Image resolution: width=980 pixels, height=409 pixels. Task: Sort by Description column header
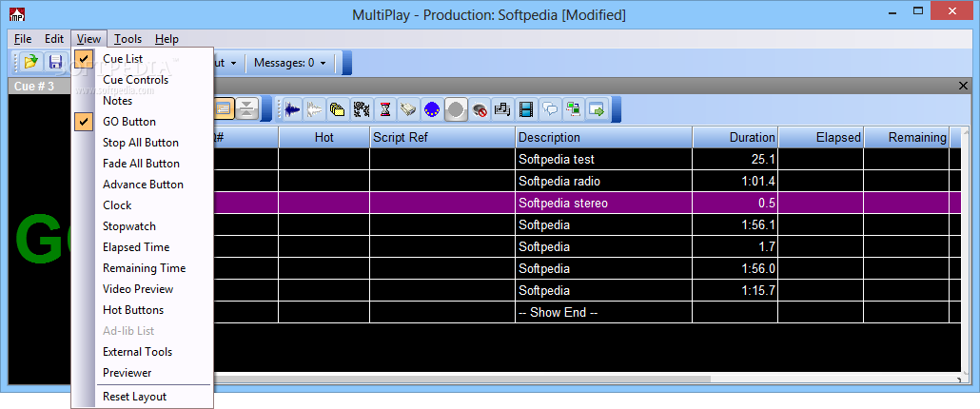(604, 137)
